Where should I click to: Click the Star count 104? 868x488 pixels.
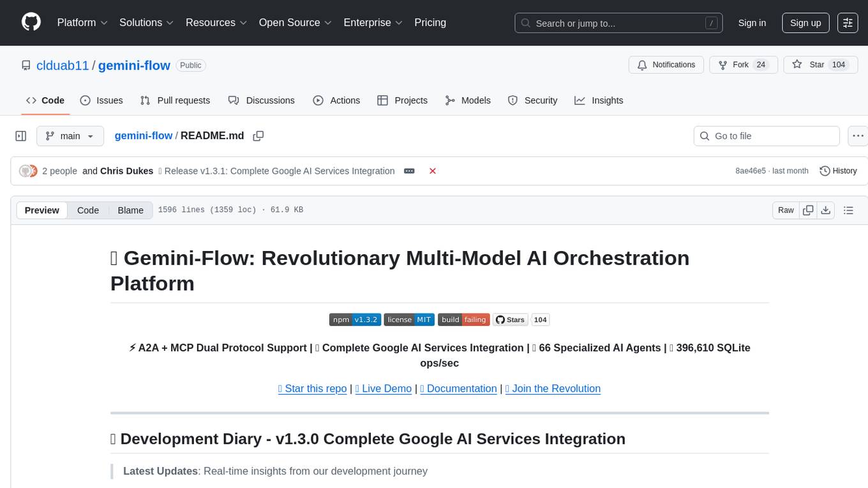[x=839, y=65]
